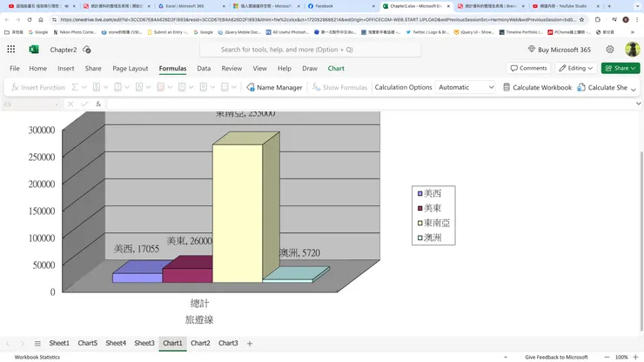The image size is (644, 362).
Task: Expand the Logical functions dropdown arrow
Action: [x=127, y=87]
